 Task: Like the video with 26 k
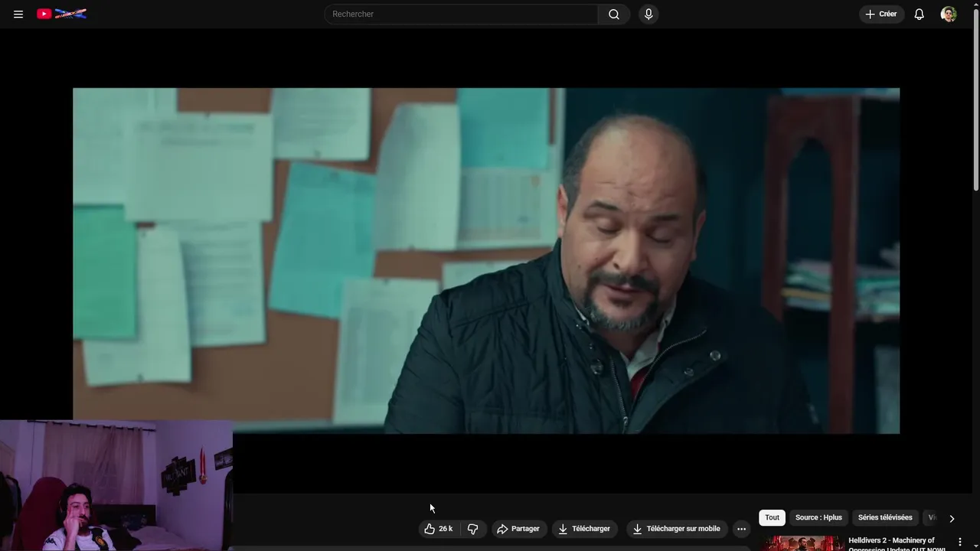(x=439, y=529)
